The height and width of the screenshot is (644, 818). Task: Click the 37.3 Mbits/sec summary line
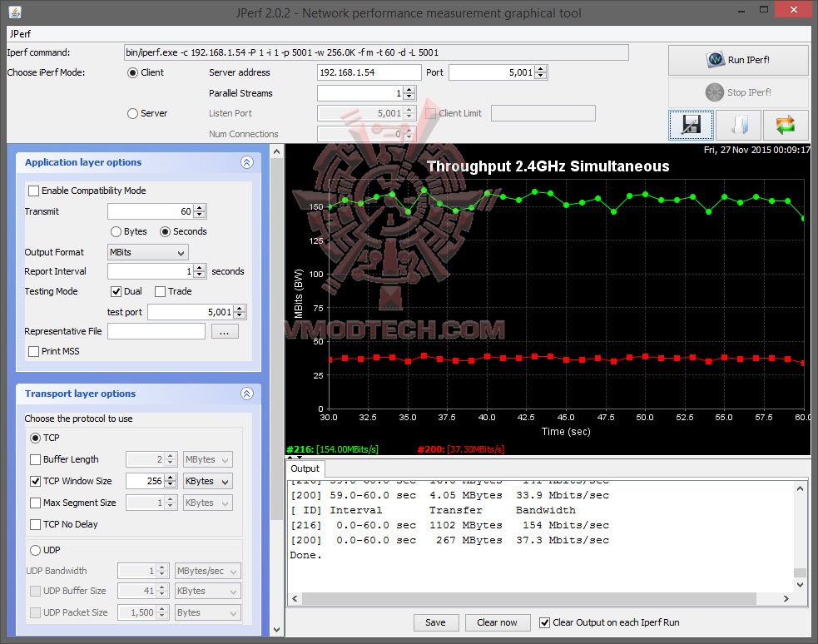[449, 540]
